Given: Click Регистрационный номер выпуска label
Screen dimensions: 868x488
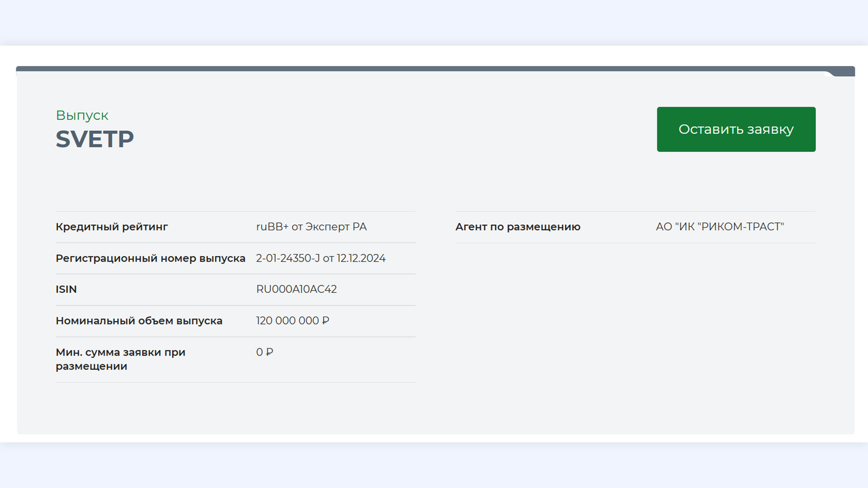Looking at the screenshot, I should click(x=150, y=258).
